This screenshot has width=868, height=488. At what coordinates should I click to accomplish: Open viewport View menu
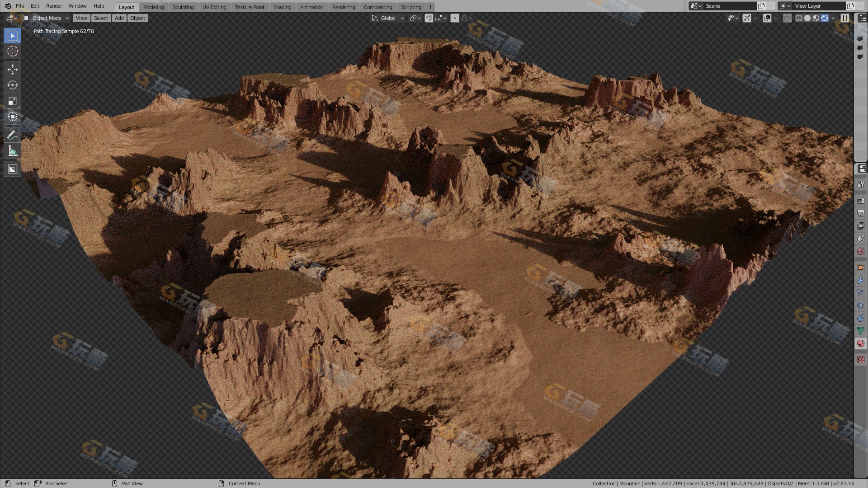pyautogui.click(x=81, y=18)
